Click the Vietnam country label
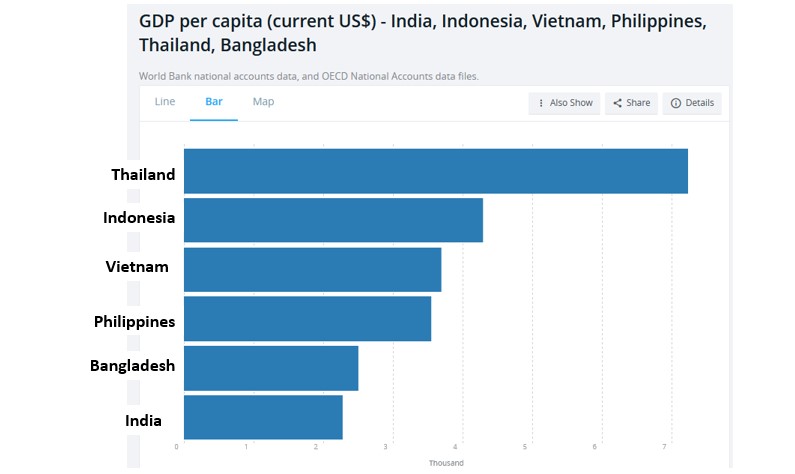 coord(137,267)
